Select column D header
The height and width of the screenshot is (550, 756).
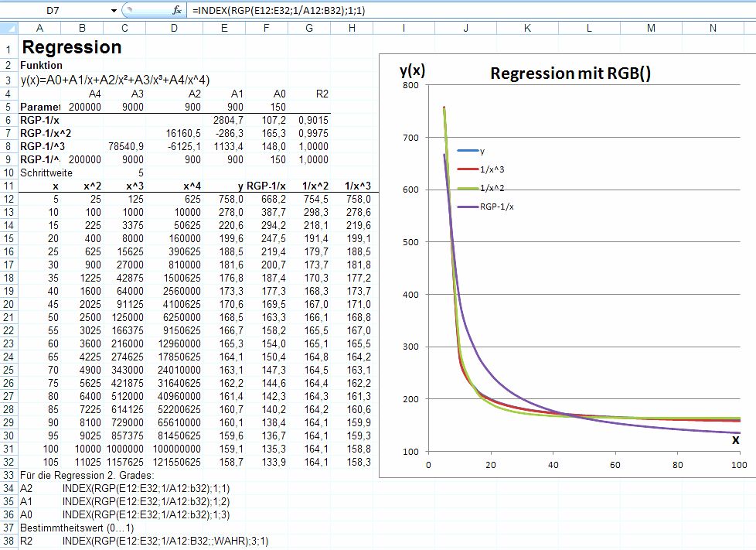click(174, 28)
